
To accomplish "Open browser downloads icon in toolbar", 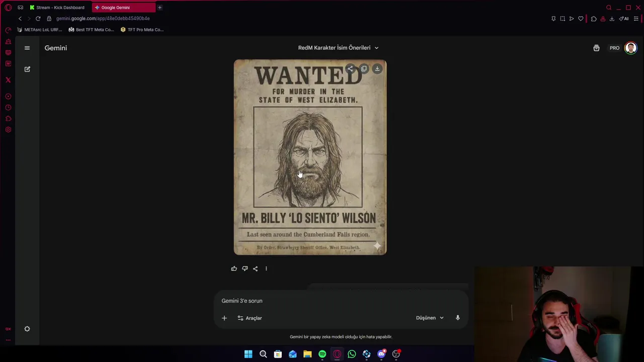I will pos(612,19).
